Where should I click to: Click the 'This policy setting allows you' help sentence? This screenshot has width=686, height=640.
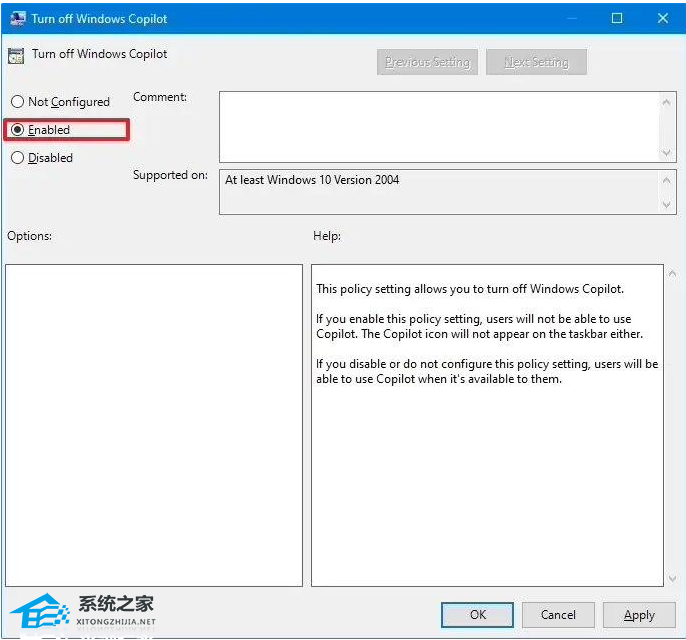click(x=470, y=289)
